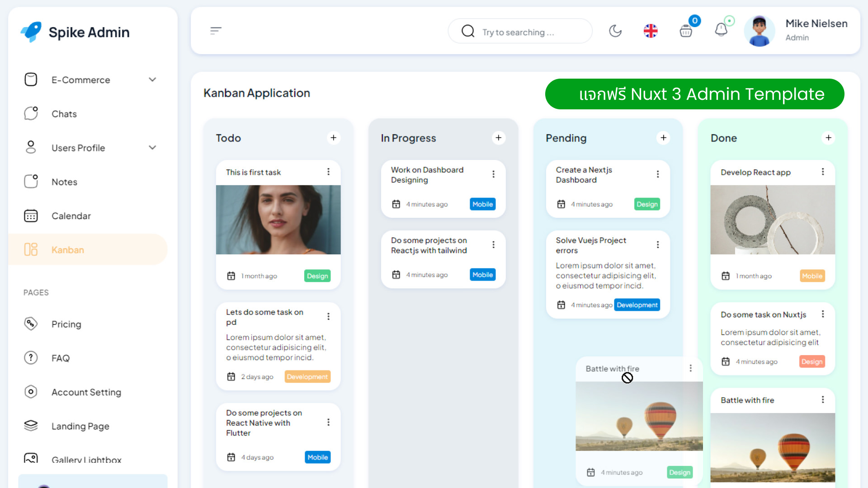
Task: Open Landing Page link in sidebar
Action: coord(88,426)
